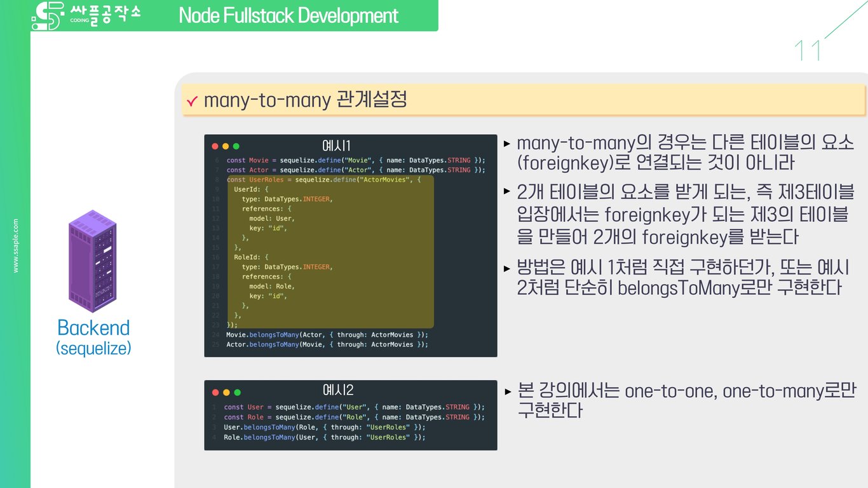
Task: Select the "const UserRoles = sequelize.define" code line
Action: [323, 180]
